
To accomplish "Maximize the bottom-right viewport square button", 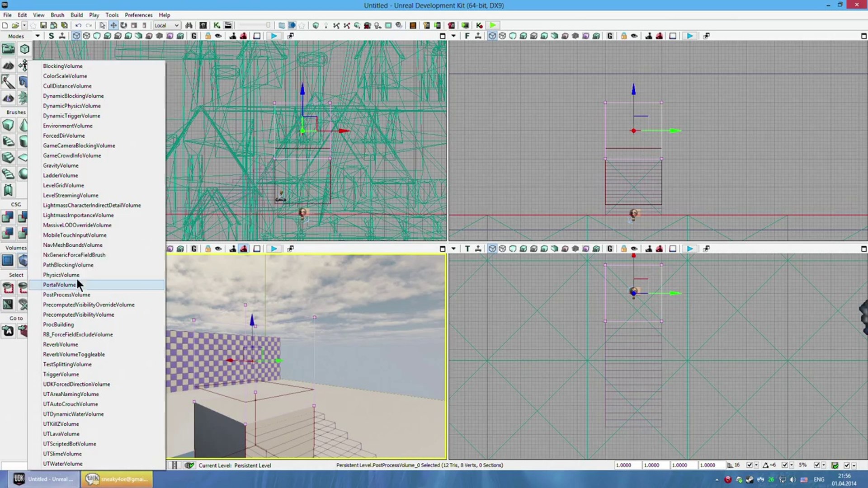I will pos(863,249).
